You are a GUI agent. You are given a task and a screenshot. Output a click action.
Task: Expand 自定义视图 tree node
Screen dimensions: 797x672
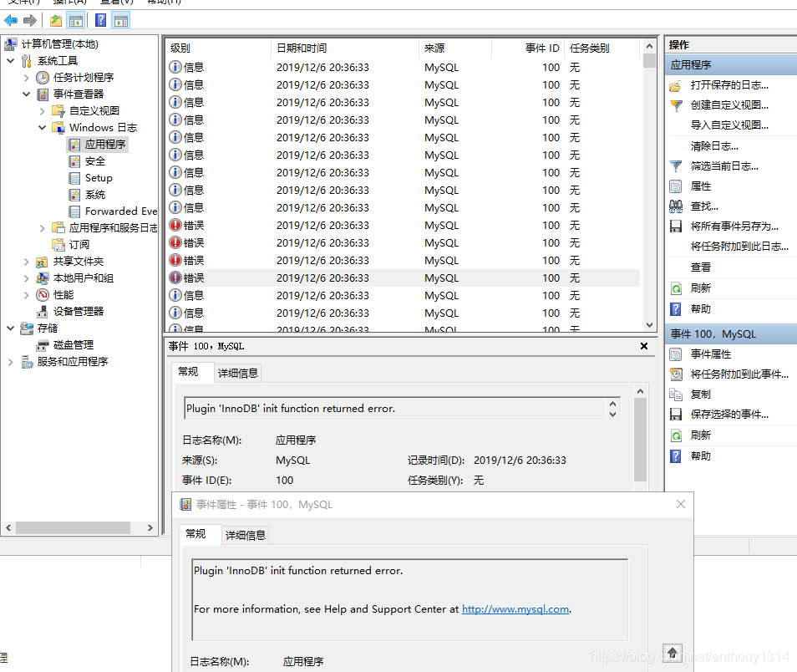coord(42,111)
